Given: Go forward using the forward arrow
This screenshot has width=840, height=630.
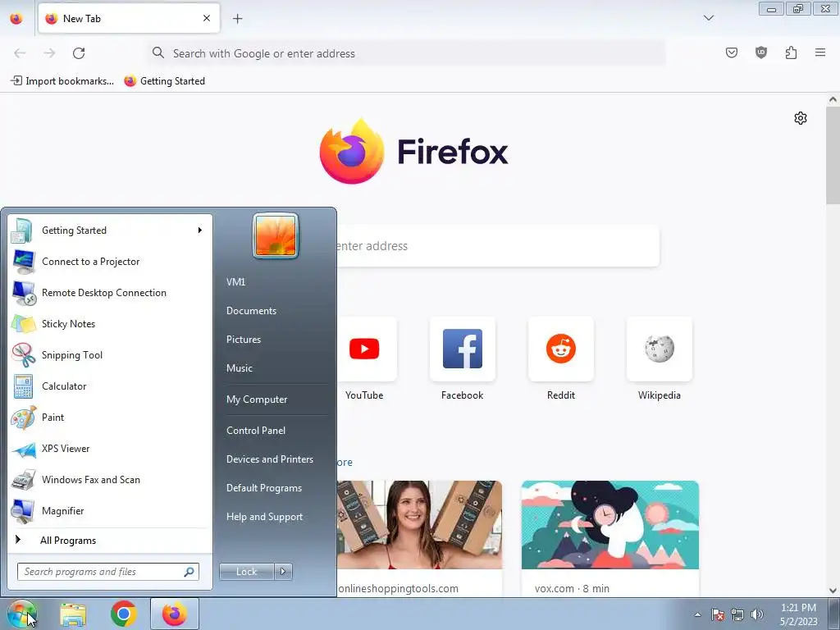Looking at the screenshot, I should (49, 53).
